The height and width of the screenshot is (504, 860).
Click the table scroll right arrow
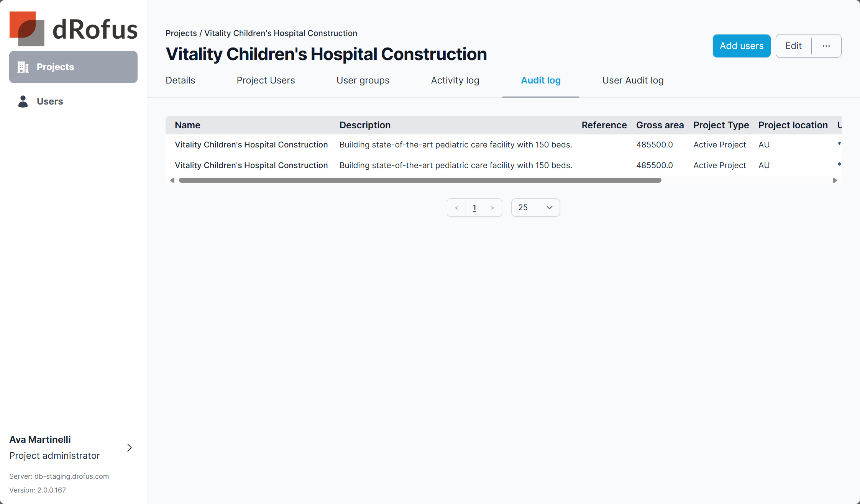tap(835, 180)
